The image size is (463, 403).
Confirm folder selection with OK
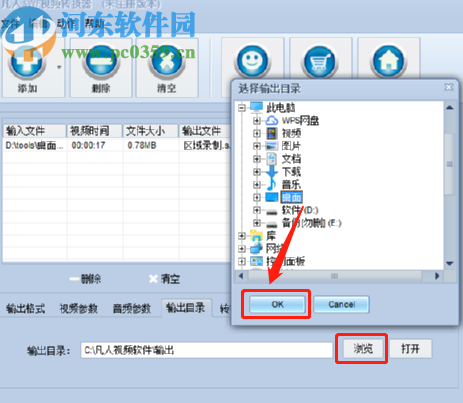tap(277, 304)
